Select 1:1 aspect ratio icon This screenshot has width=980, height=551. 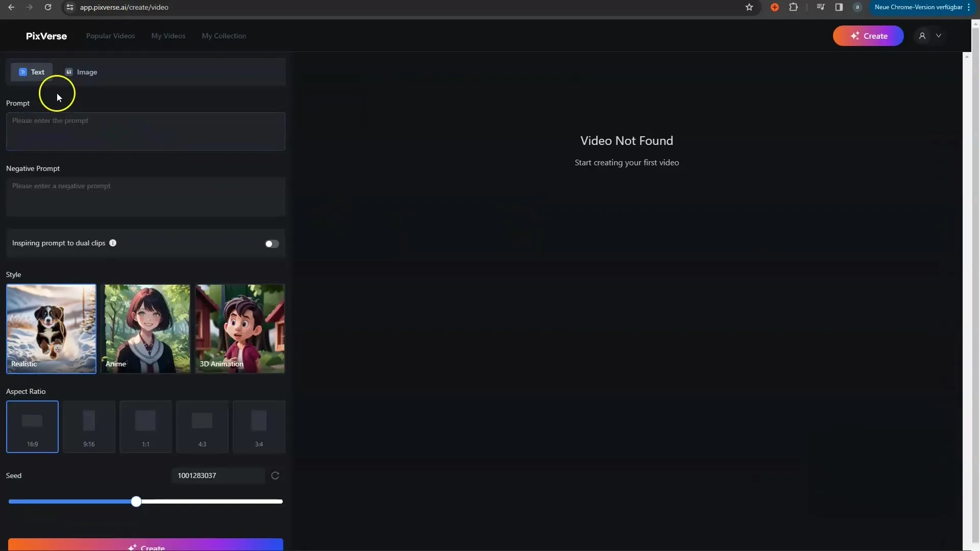(x=145, y=426)
